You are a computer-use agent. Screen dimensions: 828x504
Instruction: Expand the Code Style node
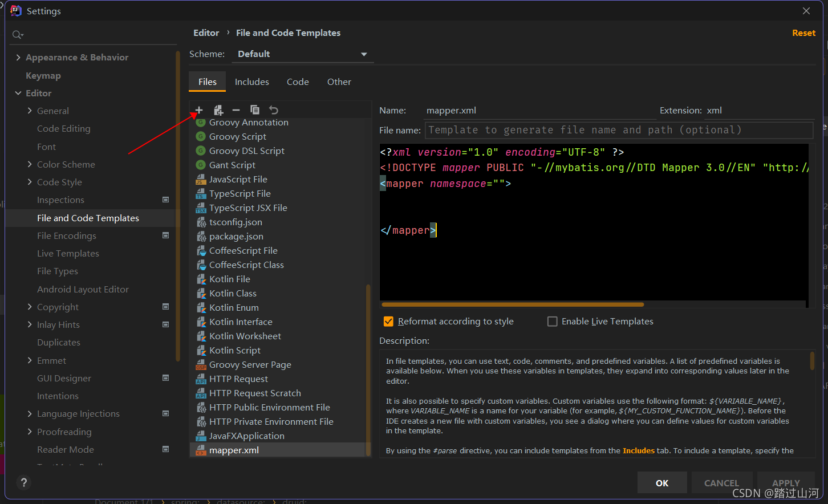coord(30,182)
